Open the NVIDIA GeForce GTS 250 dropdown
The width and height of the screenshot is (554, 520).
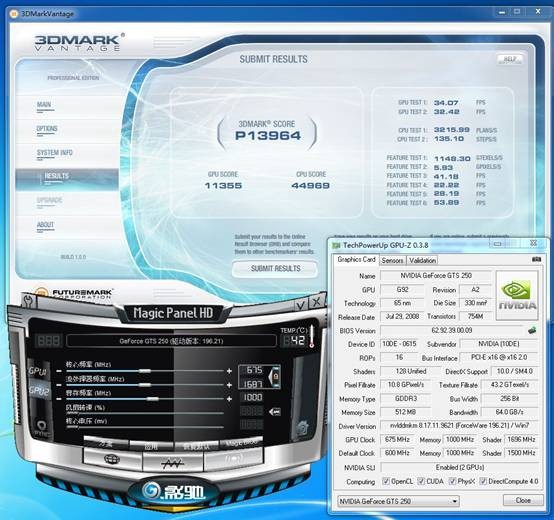398,501
